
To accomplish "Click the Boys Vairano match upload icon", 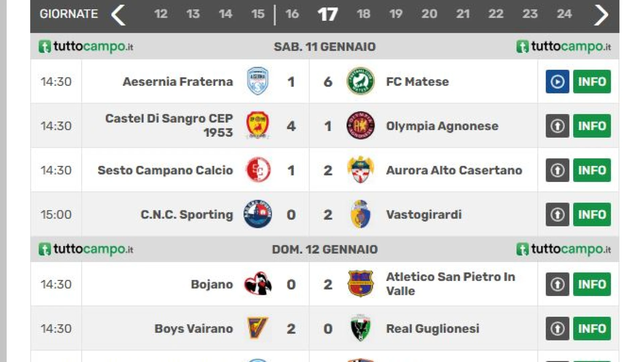I will 557,328.
